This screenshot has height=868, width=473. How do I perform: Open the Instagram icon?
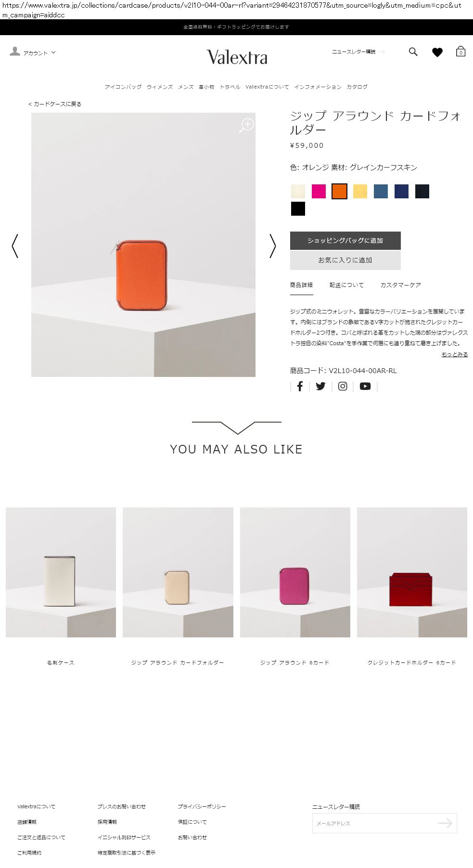coord(343,386)
